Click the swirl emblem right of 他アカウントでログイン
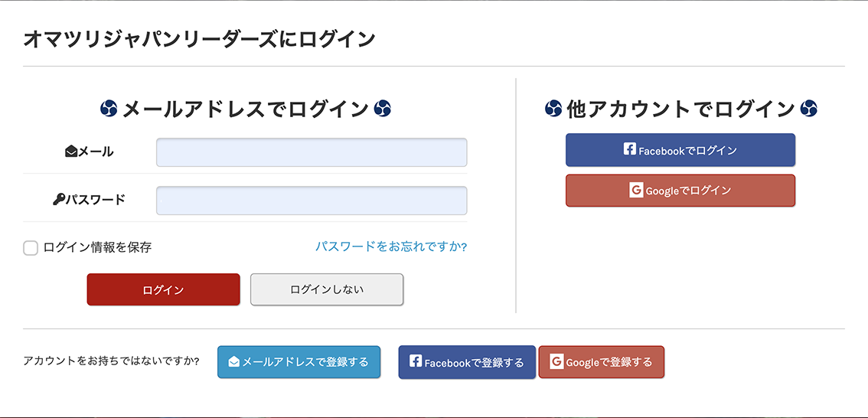Image resolution: width=868 pixels, height=418 pixels. [808, 109]
